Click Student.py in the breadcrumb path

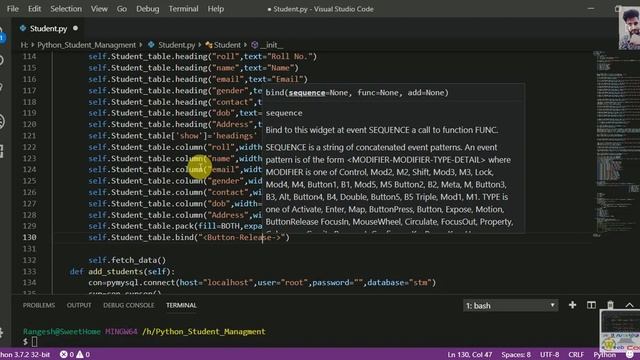pos(176,45)
